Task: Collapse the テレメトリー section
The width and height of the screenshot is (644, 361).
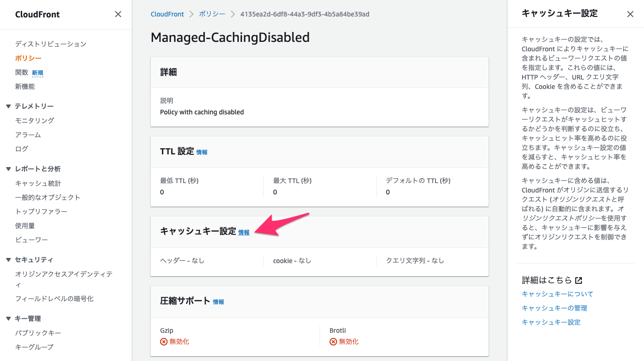Action: point(8,106)
